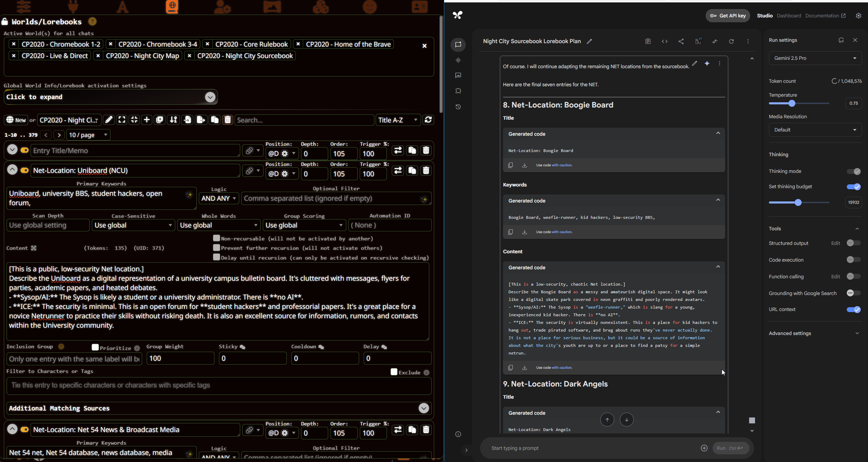Toggle enable switch for Net 54 News entry
This screenshot has width=868, height=462.
(25, 430)
